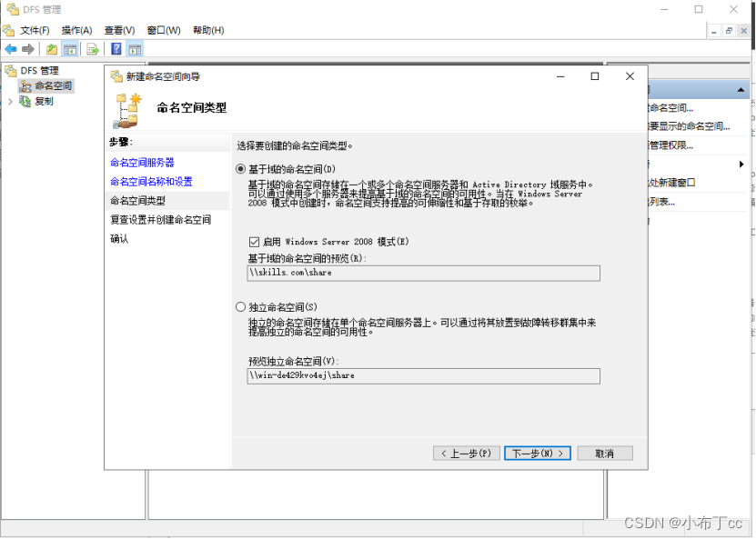Click the Forward arrow toolbar icon
The width and height of the screenshot is (756, 539).
pyautogui.click(x=28, y=49)
